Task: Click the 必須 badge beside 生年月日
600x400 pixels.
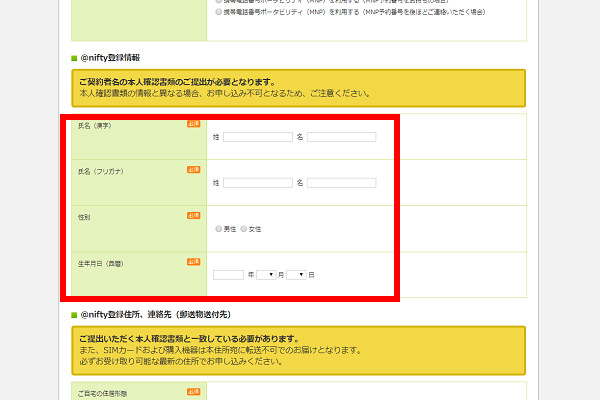Action: pyautogui.click(x=194, y=262)
